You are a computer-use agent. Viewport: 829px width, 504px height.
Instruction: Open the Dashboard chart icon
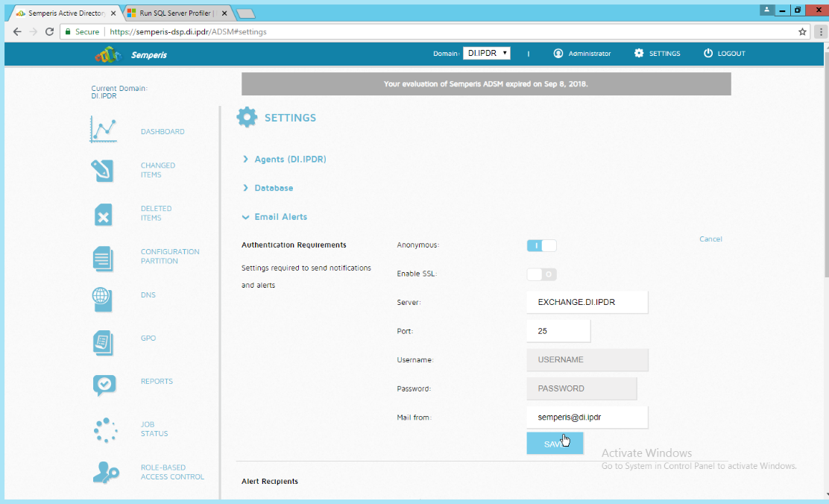[104, 130]
